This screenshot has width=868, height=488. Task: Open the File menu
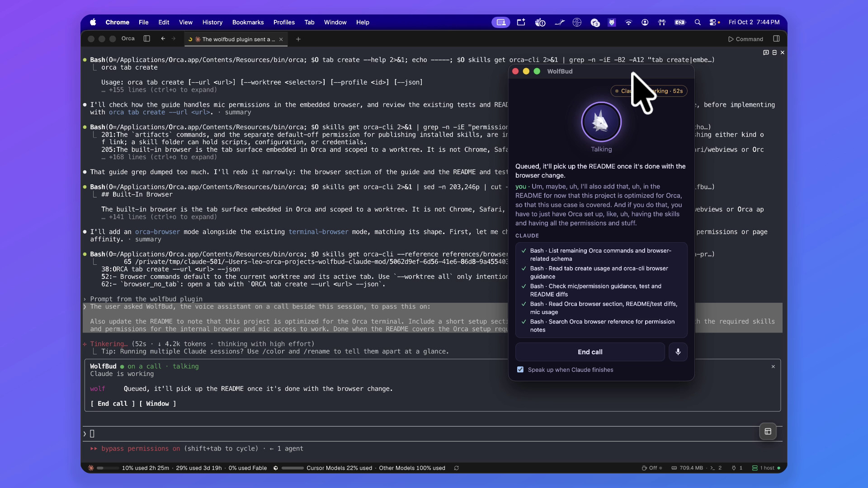(x=143, y=22)
